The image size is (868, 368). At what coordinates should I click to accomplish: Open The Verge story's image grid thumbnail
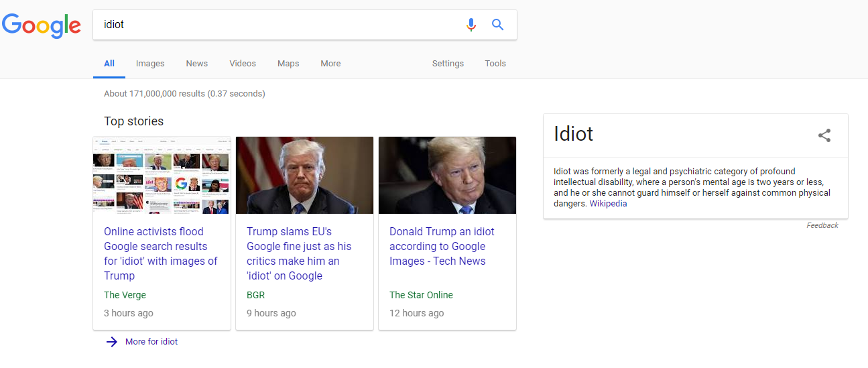coord(162,176)
